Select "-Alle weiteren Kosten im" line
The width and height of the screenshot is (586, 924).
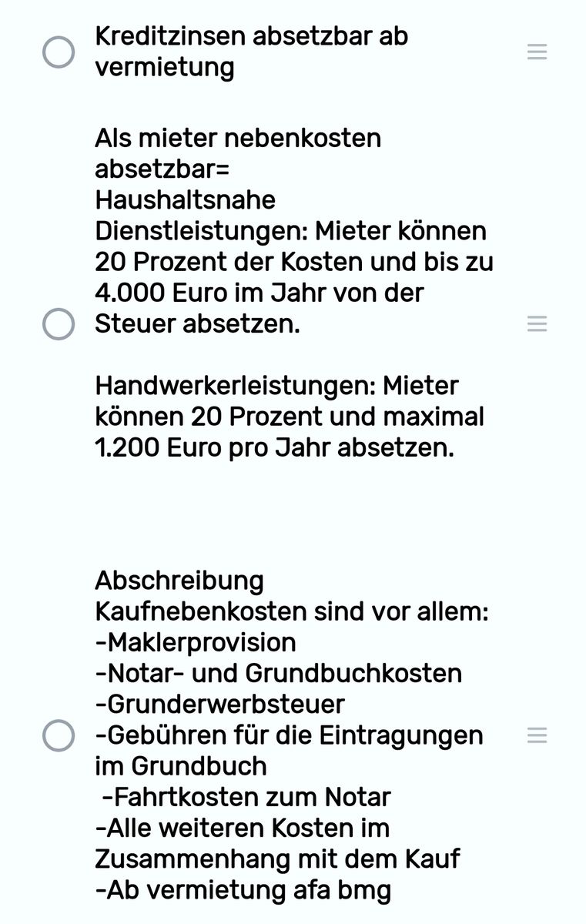[x=243, y=828]
